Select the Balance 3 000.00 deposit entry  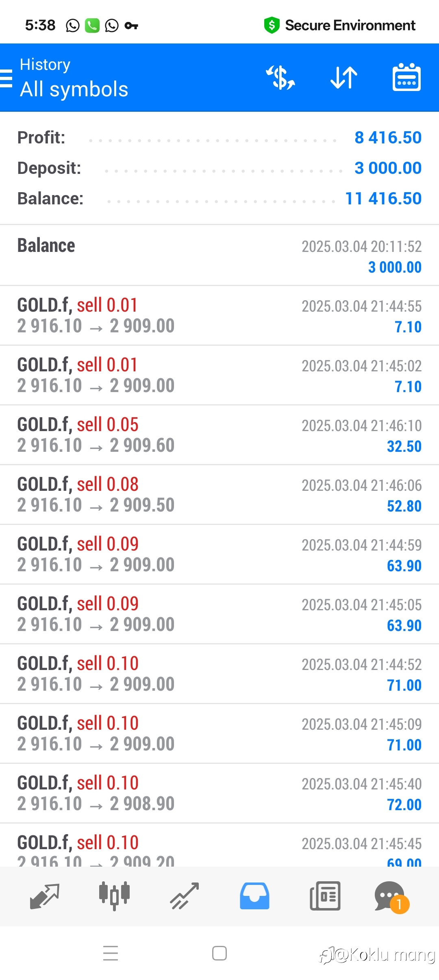[219, 256]
